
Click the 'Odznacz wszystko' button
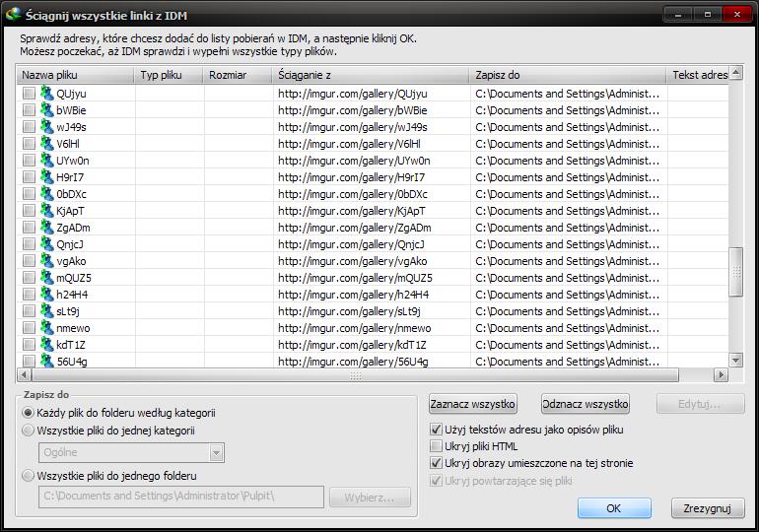[586, 404]
